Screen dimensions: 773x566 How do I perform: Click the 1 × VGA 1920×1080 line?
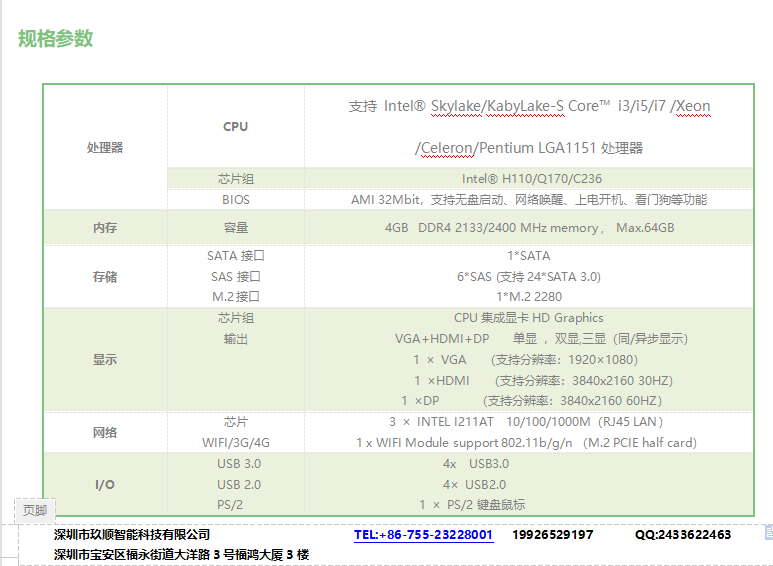point(526,360)
